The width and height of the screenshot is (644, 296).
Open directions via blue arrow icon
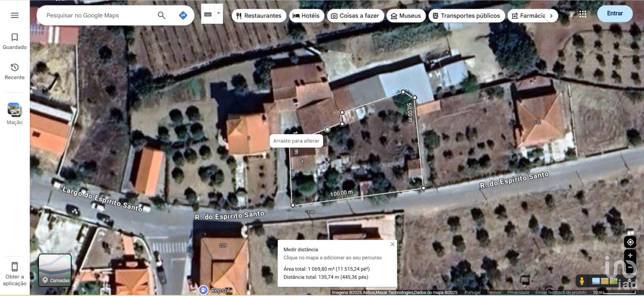[183, 15]
